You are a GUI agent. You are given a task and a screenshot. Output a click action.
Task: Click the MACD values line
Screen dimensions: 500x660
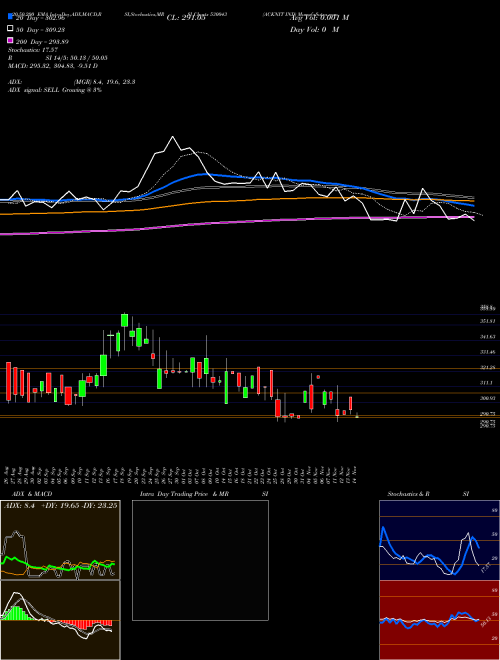pos(53,66)
